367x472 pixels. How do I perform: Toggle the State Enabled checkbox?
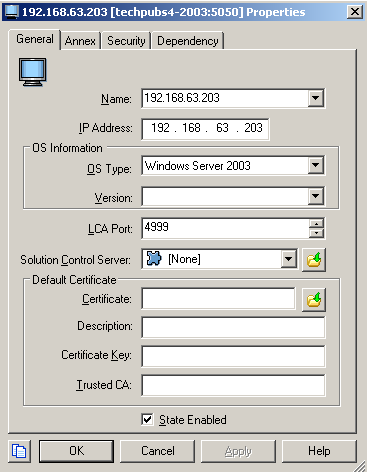147,420
